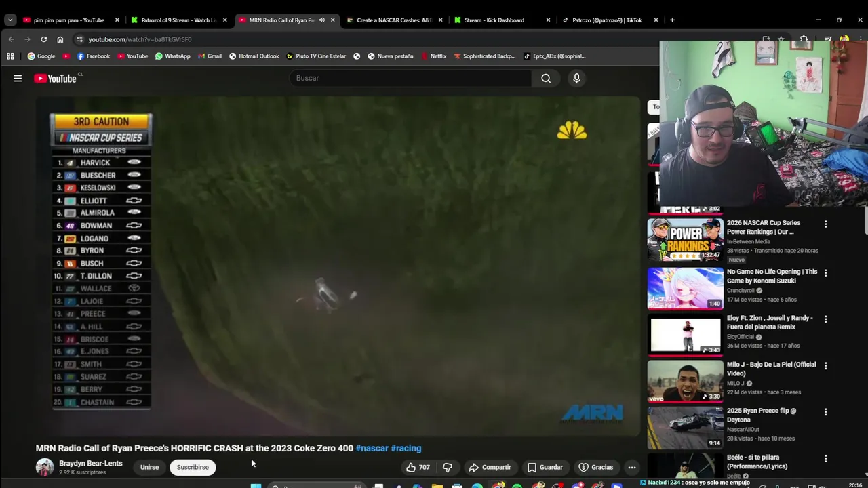Focus the Buscar search field
The height and width of the screenshot is (488, 868).
point(411,78)
